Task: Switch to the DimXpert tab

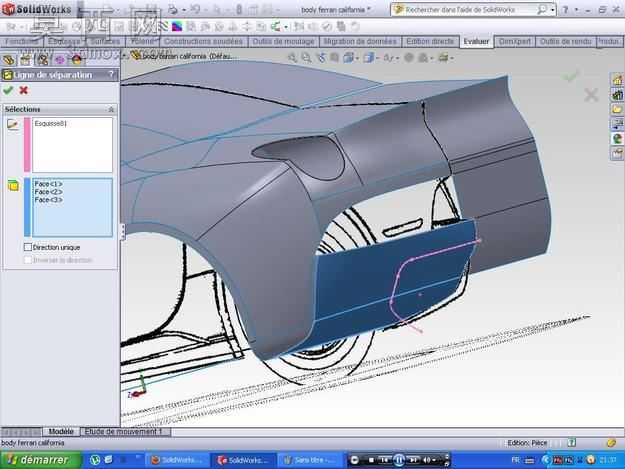Action: (515, 41)
